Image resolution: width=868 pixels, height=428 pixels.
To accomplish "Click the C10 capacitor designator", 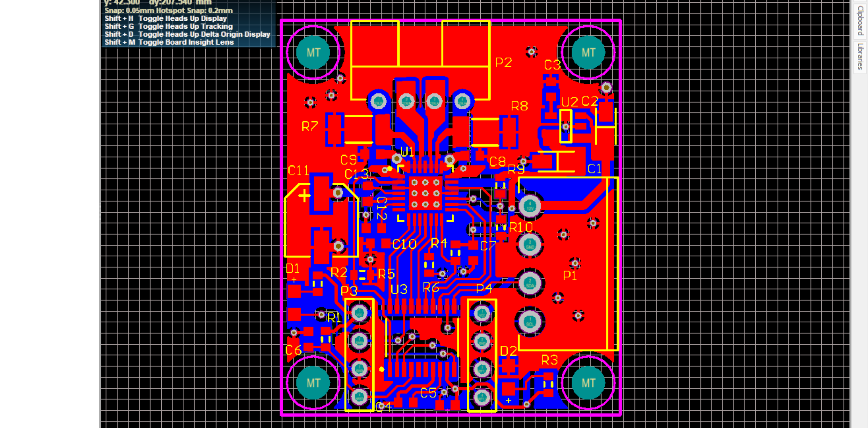I will (404, 244).
